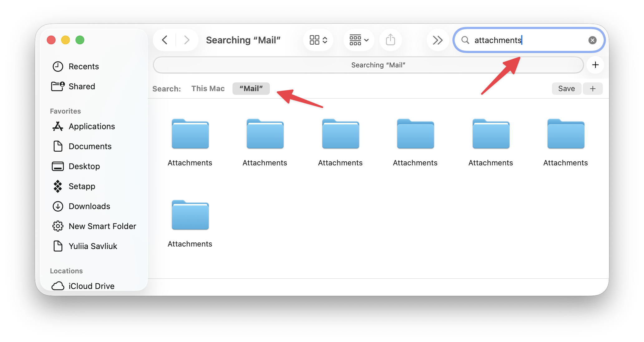The height and width of the screenshot is (342, 644).
Task: Select the Searching "Mail" tab
Action: tap(368, 65)
